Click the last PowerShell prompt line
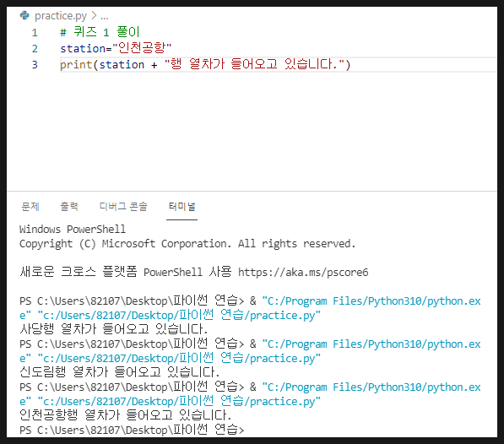The width and height of the screenshot is (504, 444). pos(132,430)
